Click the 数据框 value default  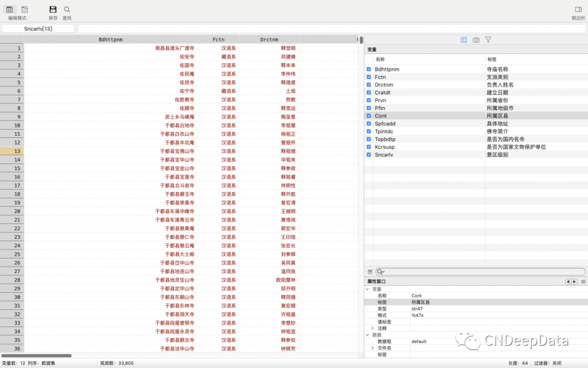tap(419, 341)
